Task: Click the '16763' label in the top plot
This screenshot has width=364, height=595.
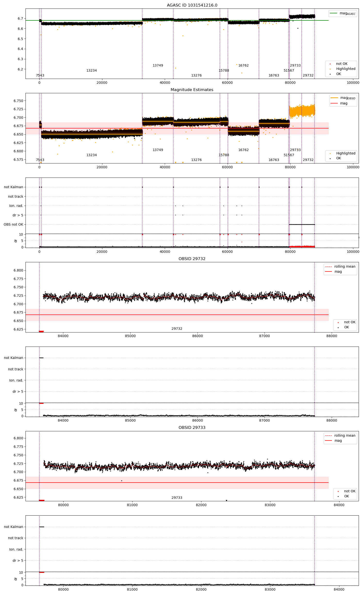Action: pyautogui.click(x=274, y=75)
